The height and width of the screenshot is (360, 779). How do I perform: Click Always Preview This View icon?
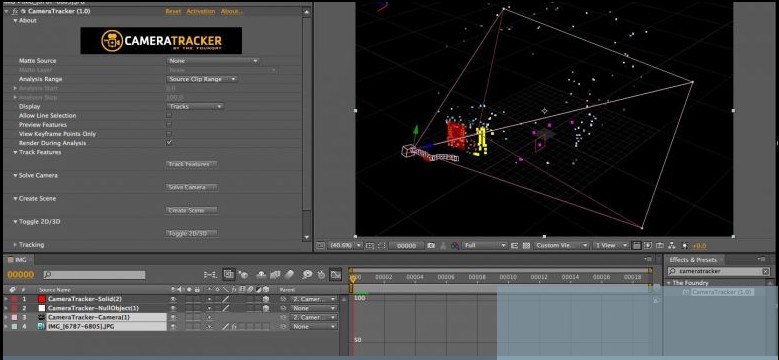click(x=319, y=245)
